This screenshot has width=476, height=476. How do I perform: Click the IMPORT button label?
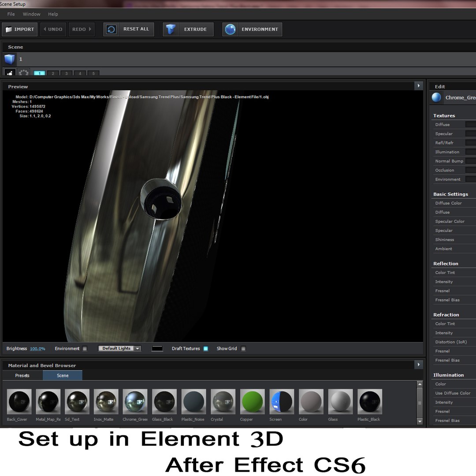tap(24, 29)
